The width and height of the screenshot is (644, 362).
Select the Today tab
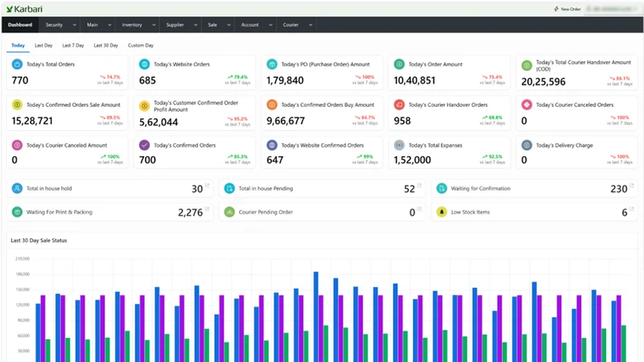(18, 45)
